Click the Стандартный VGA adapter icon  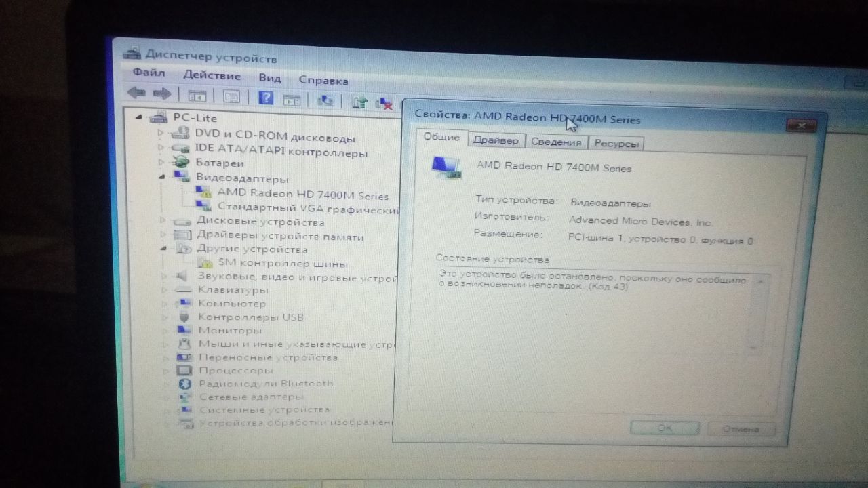(x=203, y=206)
